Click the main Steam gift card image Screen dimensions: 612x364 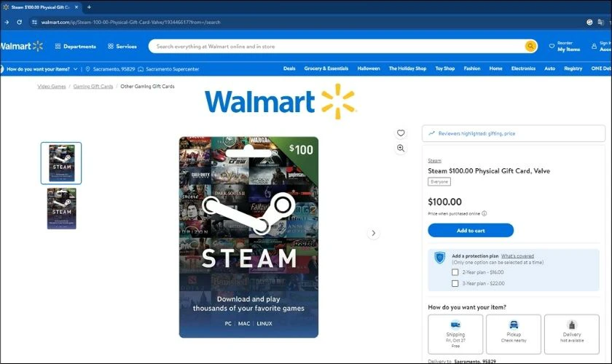click(248, 237)
